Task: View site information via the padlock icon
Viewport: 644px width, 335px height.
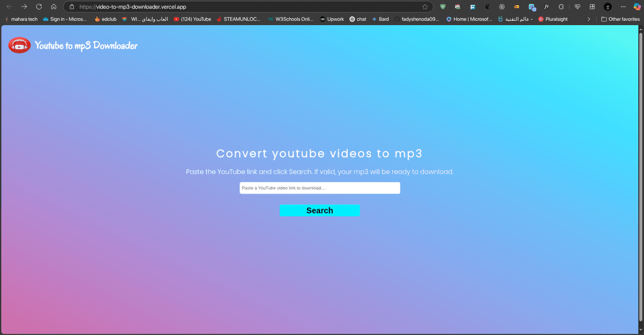Action: [72, 6]
